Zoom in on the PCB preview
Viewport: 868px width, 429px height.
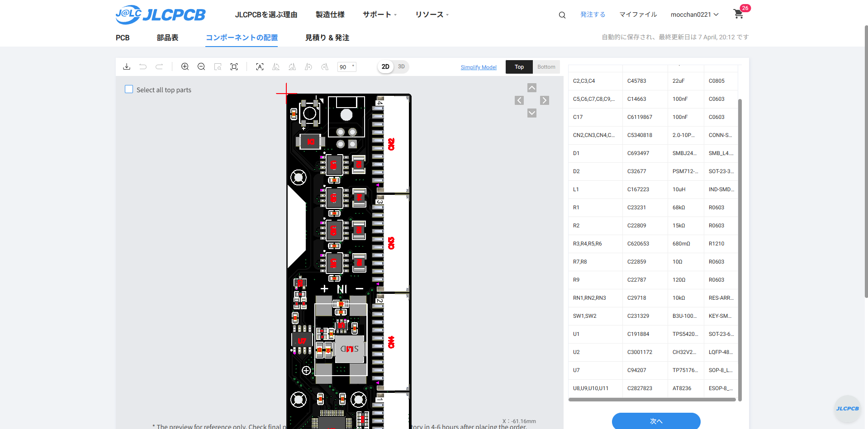click(185, 66)
